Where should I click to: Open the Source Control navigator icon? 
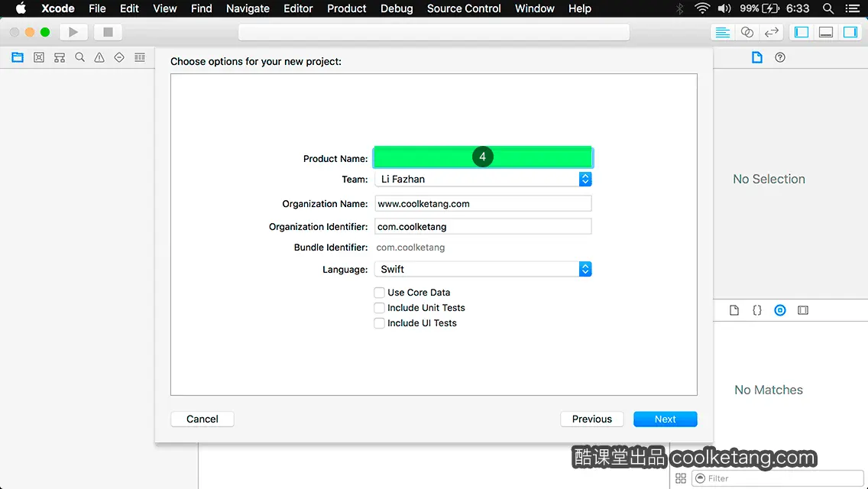pyautogui.click(x=39, y=57)
